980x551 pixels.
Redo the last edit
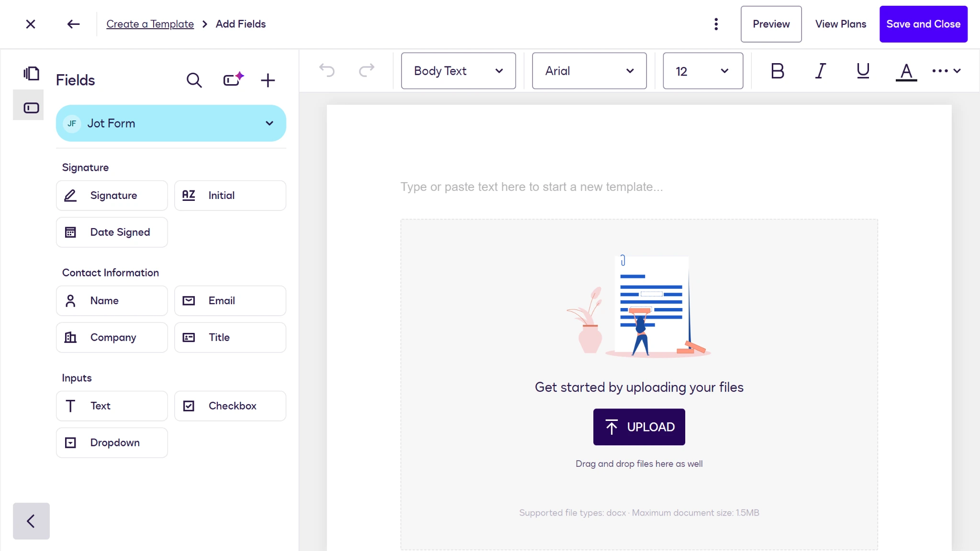coord(367,71)
